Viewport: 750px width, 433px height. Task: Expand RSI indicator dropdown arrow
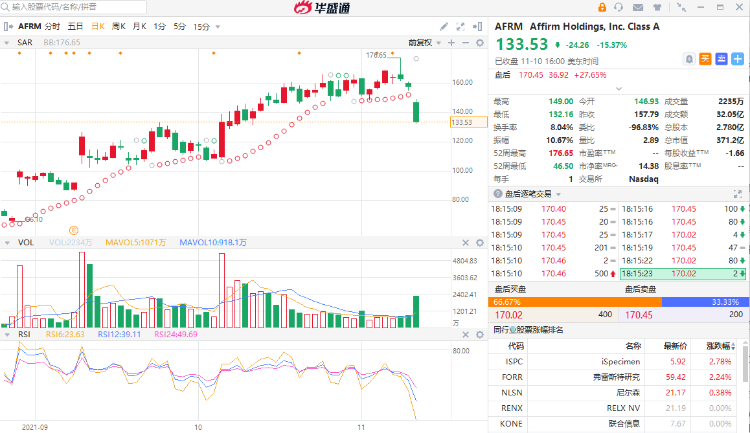point(7,334)
